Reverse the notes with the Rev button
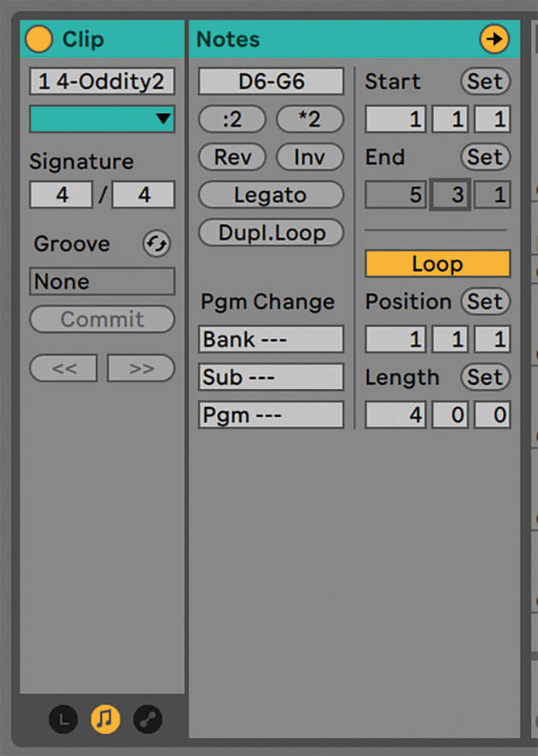 232,157
